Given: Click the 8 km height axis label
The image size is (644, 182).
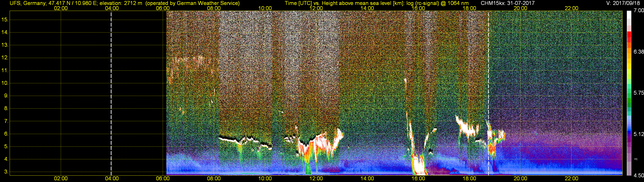Looking at the screenshot, I should coord(6,108).
